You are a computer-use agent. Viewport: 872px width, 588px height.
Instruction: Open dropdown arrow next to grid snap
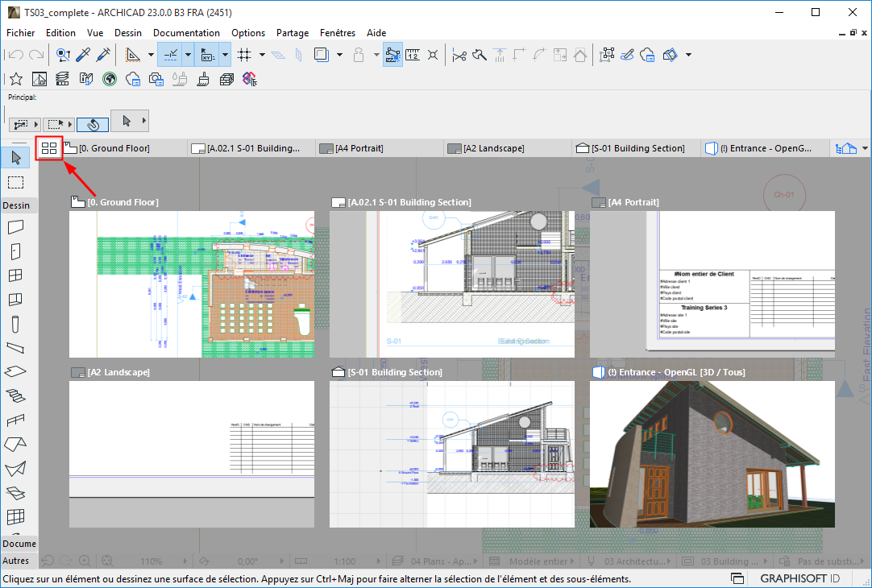263,55
